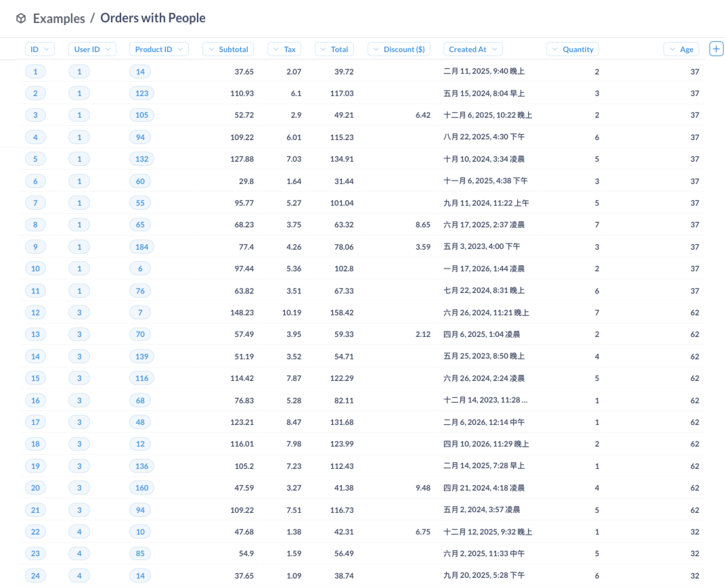Viewport: 725px width, 588px height.
Task: Select subtotal value 148.23
Action: [242, 313]
